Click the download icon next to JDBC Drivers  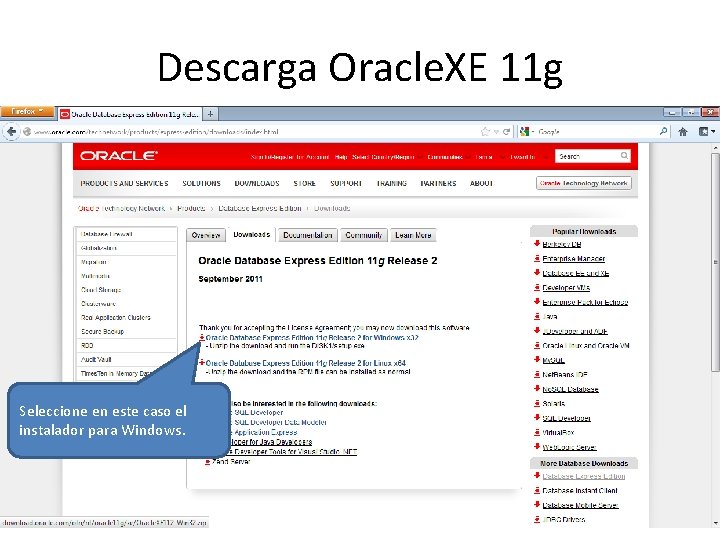(x=536, y=519)
